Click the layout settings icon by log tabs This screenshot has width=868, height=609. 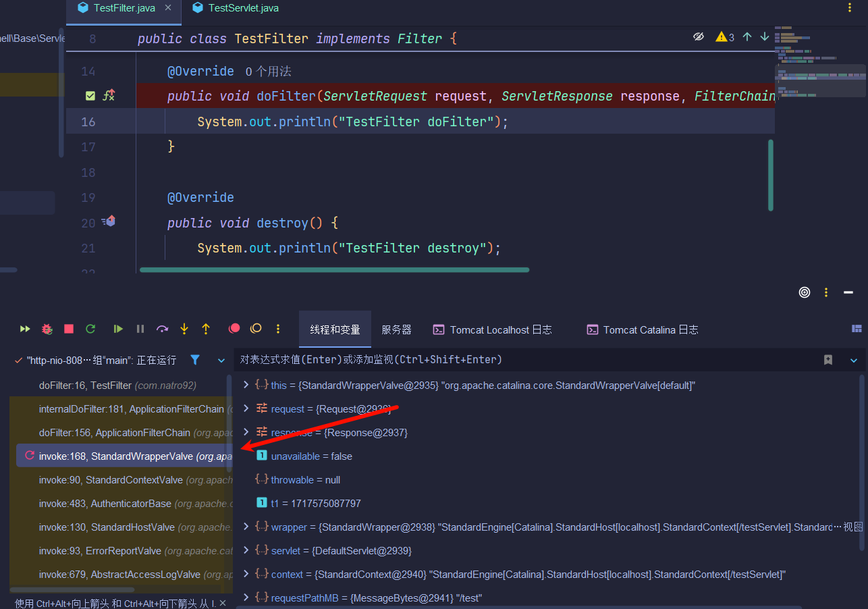pos(857,329)
